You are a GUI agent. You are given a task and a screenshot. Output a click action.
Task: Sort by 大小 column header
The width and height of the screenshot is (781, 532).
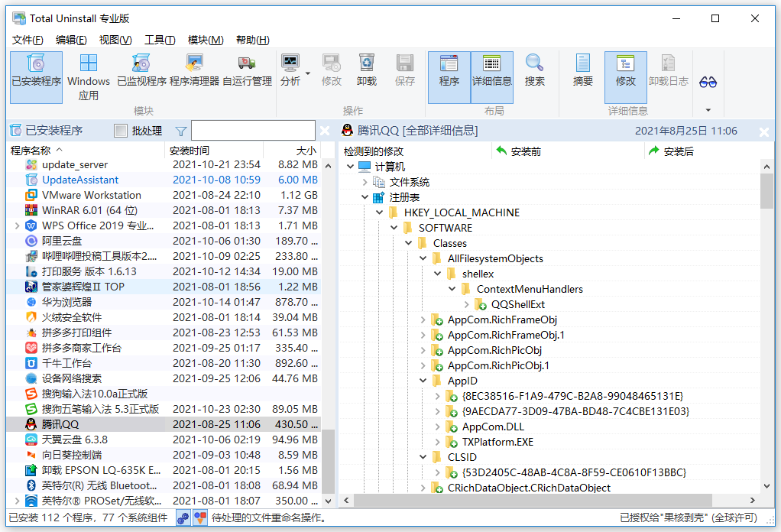(293, 151)
